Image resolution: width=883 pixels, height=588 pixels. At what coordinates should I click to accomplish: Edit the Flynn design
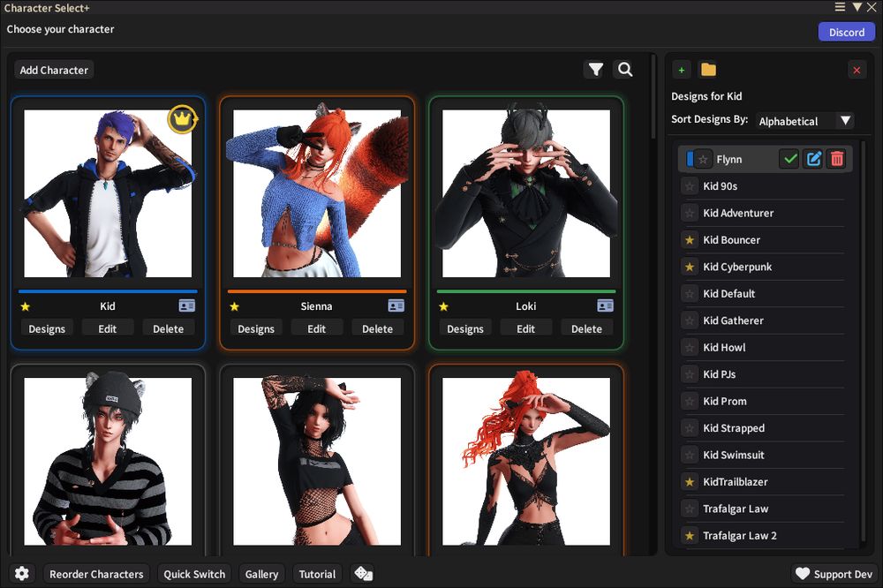[x=814, y=160]
